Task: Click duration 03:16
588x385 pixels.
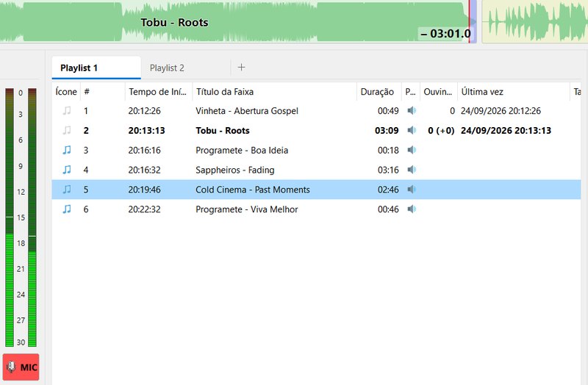Action: [388, 170]
